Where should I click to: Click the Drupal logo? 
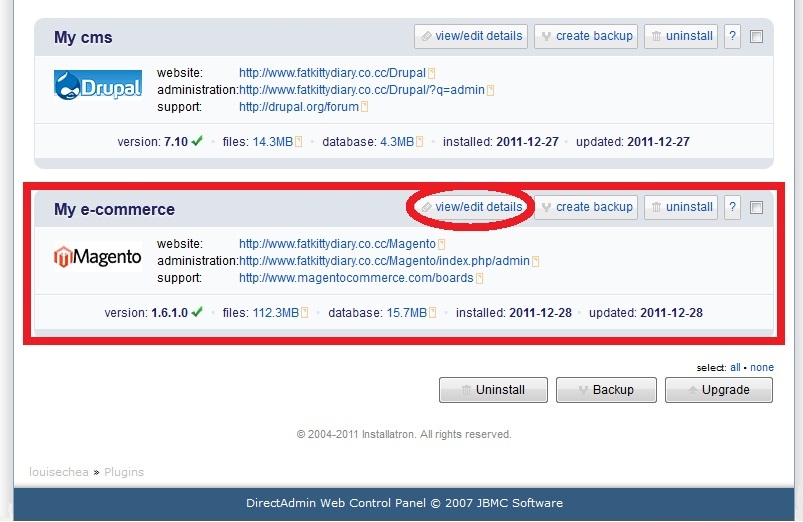(x=98, y=86)
